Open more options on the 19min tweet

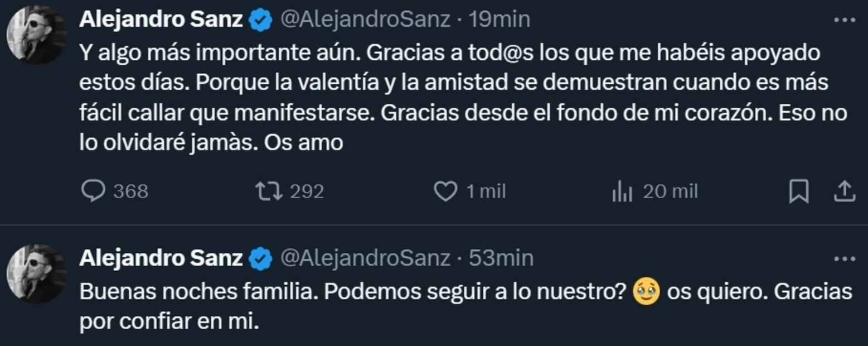click(844, 20)
